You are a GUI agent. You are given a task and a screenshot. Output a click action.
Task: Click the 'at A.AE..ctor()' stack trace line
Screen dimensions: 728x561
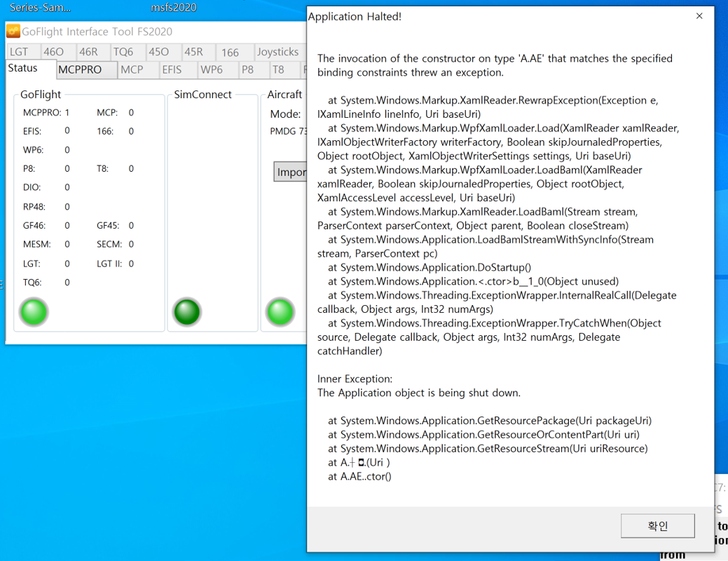tap(360, 476)
